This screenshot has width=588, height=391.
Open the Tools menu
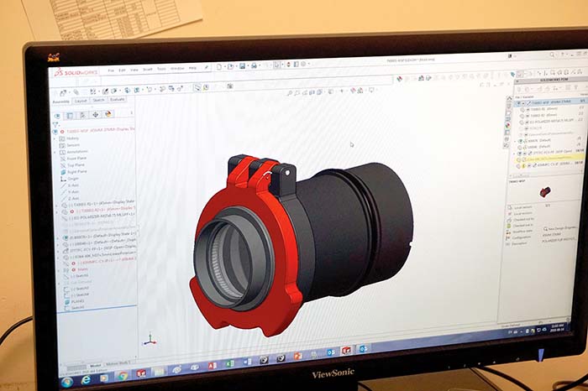pos(161,69)
